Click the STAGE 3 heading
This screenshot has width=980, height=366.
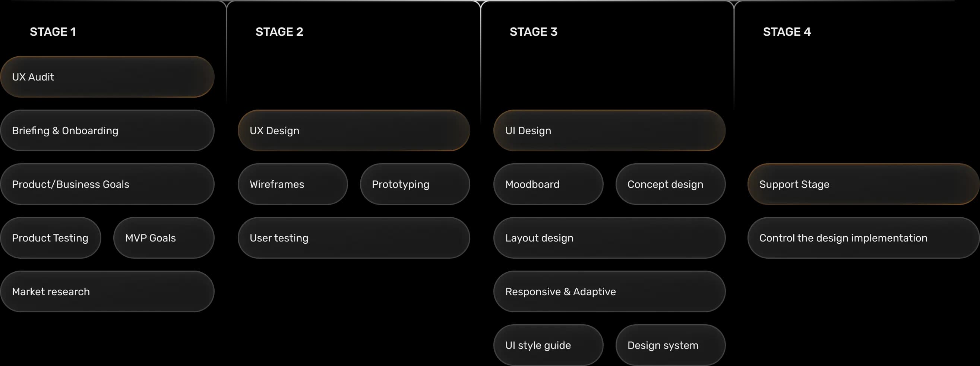pos(533,32)
